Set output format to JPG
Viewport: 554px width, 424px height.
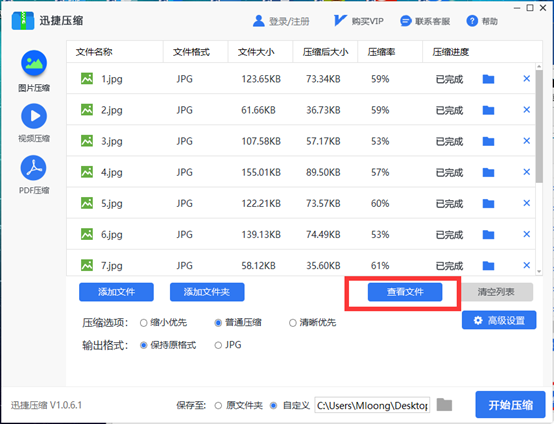(218, 345)
